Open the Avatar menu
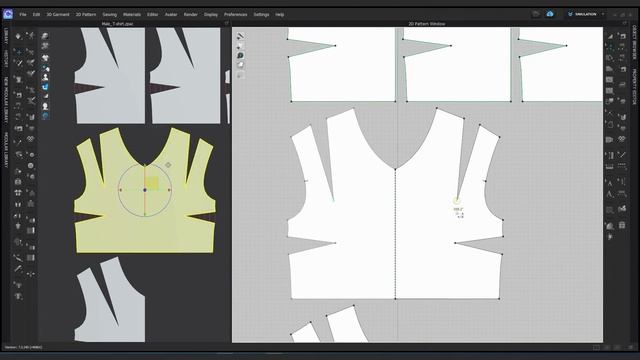Image resolution: width=640 pixels, height=360 pixels. point(171,14)
